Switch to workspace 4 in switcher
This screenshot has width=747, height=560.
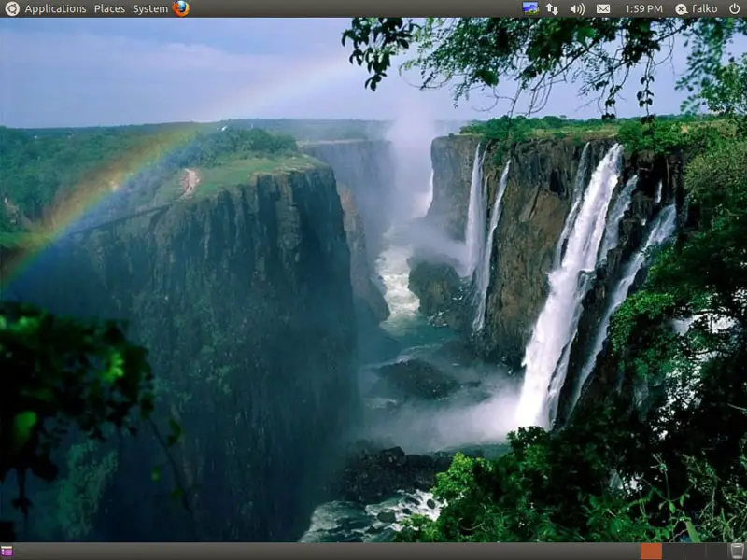point(716,552)
